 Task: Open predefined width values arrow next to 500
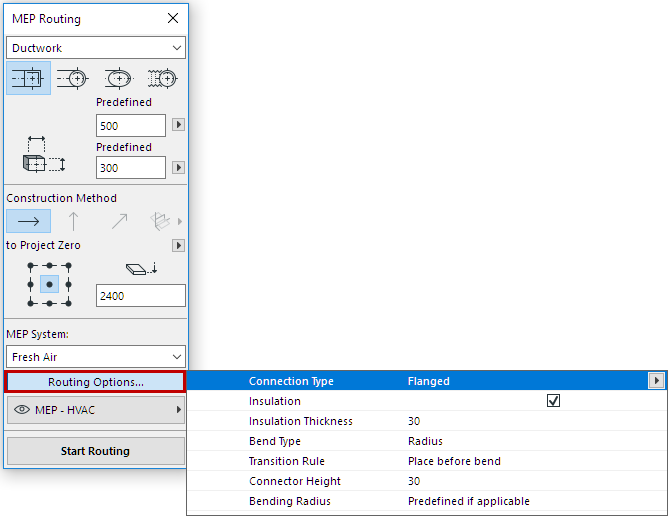(178, 125)
